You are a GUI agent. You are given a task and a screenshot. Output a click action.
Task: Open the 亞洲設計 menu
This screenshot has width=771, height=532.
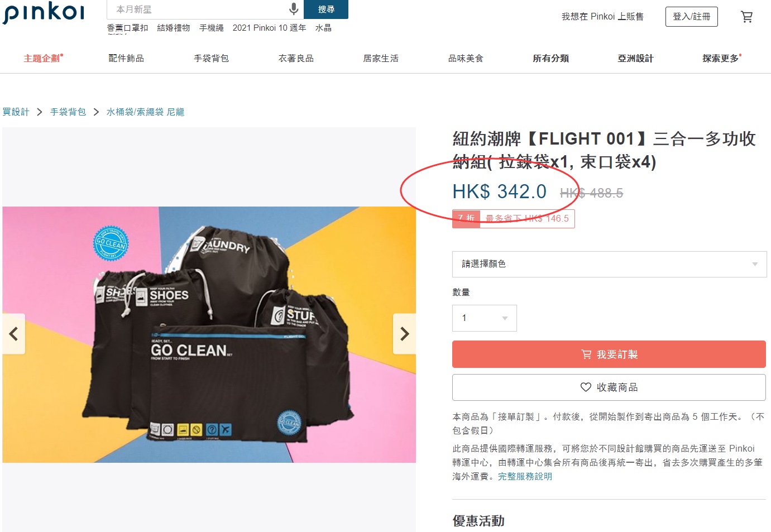pos(635,58)
